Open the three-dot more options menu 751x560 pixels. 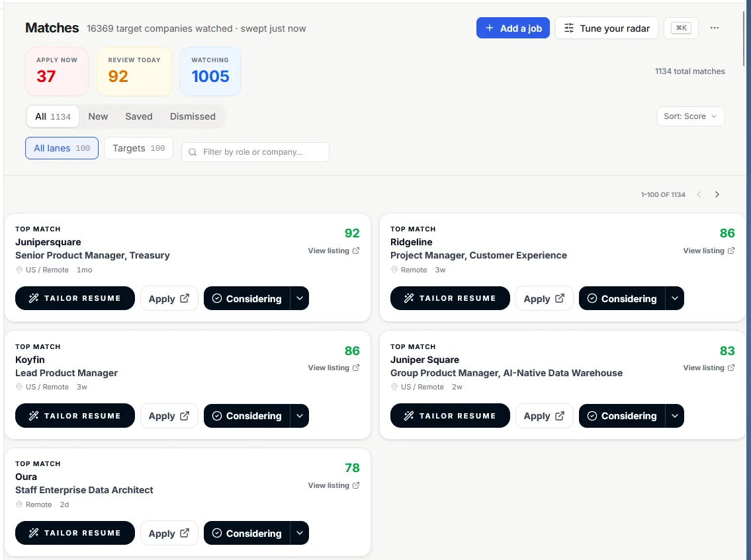click(714, 28)
